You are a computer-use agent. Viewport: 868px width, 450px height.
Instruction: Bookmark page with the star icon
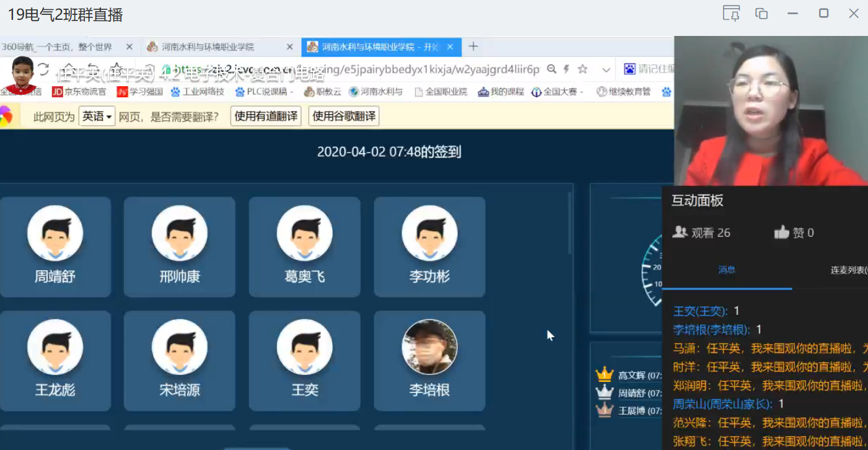[582, 69]
